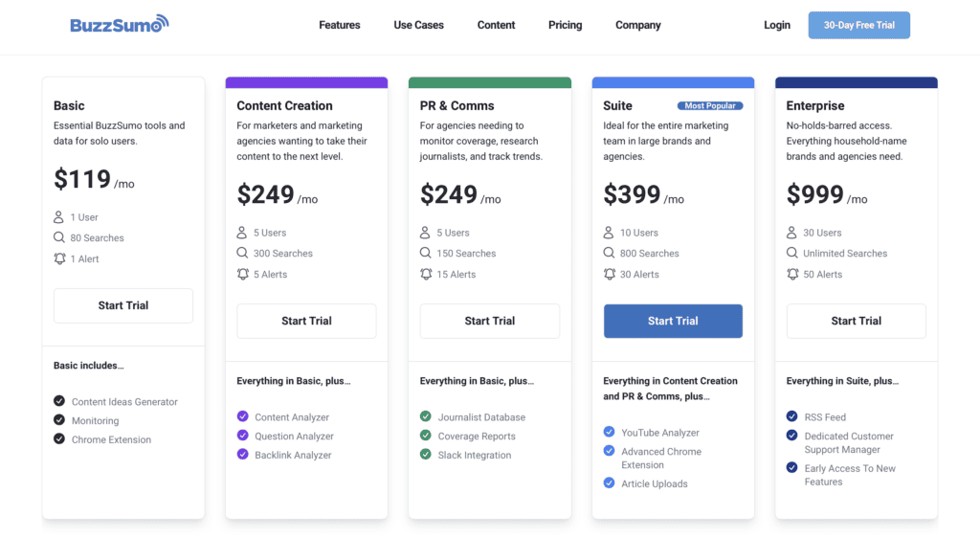
Task: Click the user icon in Basic plan
Action: click(59, 217)
